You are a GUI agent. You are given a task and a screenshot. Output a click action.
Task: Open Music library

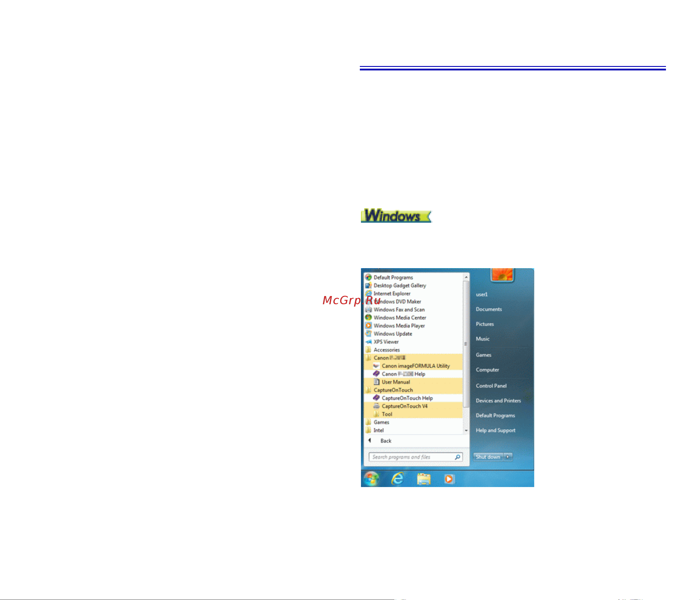(483, 339)
